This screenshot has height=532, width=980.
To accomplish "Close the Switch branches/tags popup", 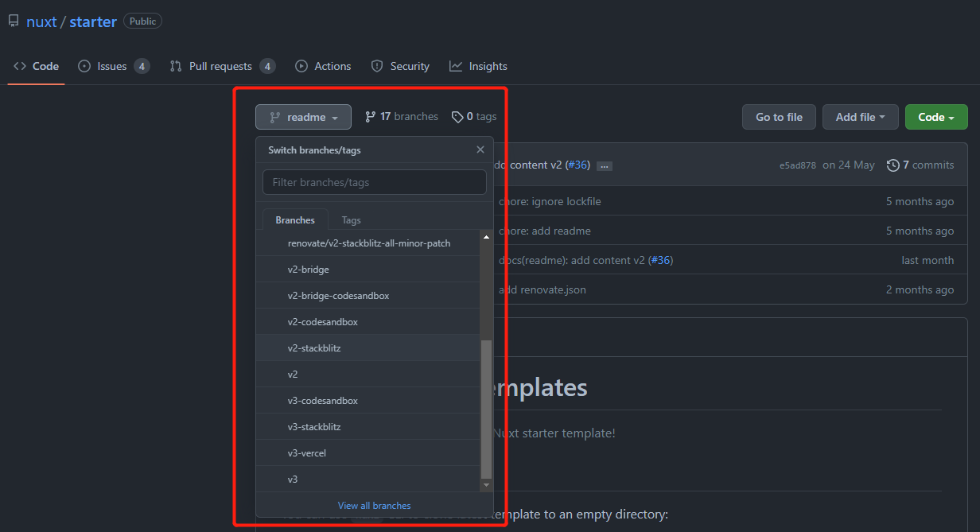I will pos(480,150).
